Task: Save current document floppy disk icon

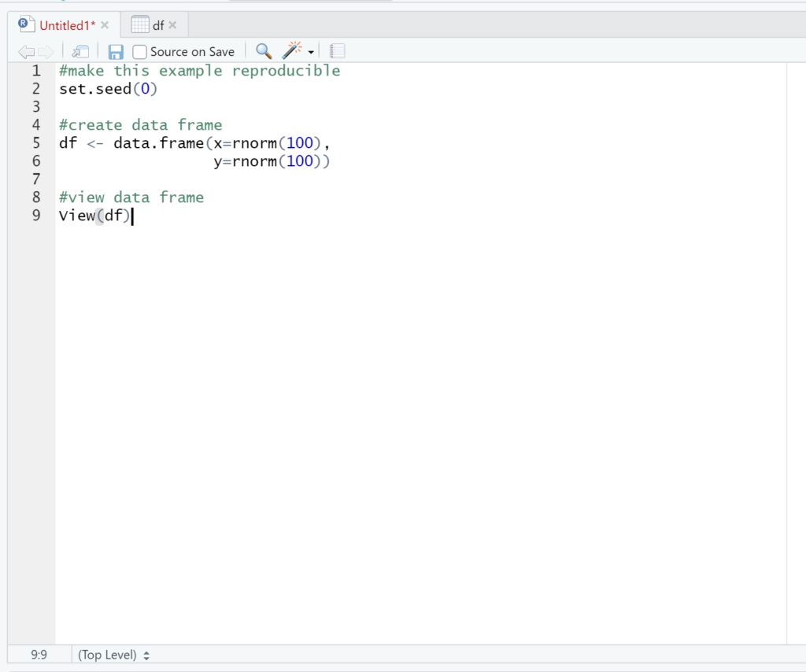Action: [115, 52]
